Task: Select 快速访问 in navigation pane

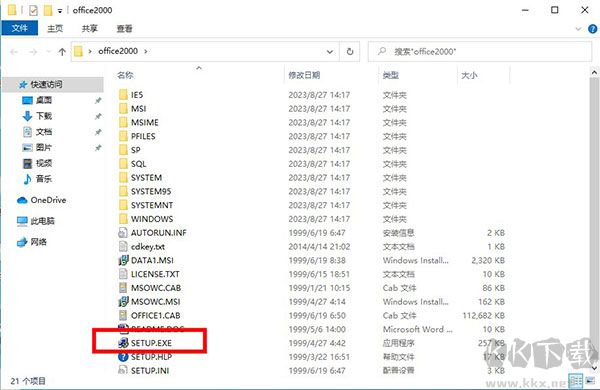Action: pos(46,84)
